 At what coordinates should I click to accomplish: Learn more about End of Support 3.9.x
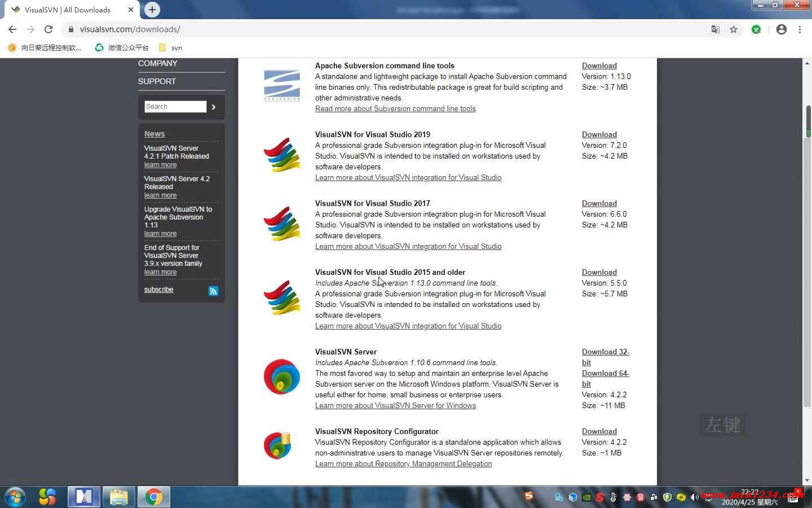tap(160, 272)
